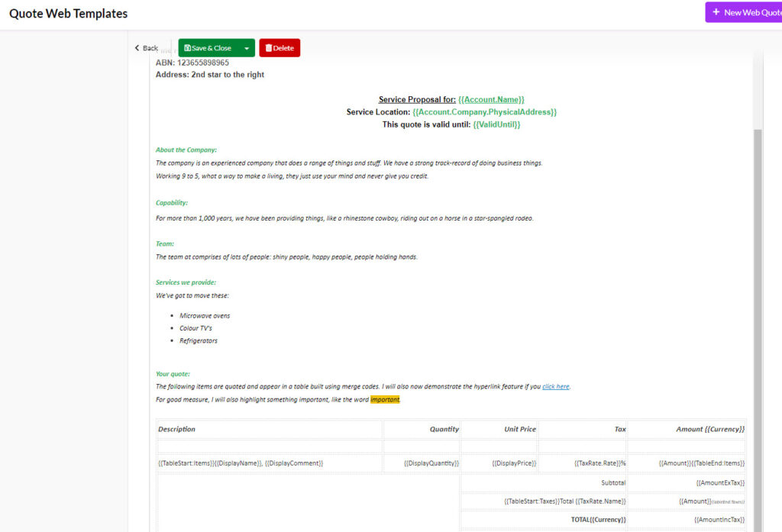Click the Description table header cell
Screen dimensions: 782x532
[x=176, y=429]
